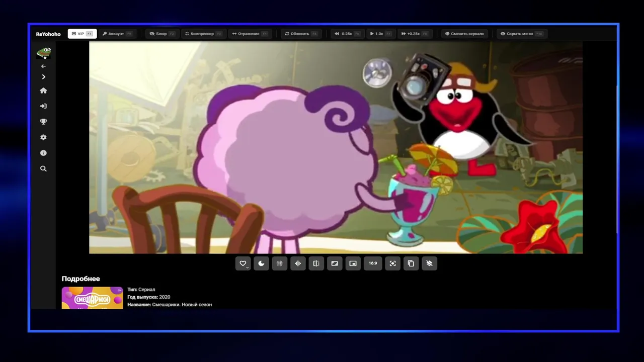Expand the sidebar with the chevron
This screenshot has height=362, width=644.
43,77
